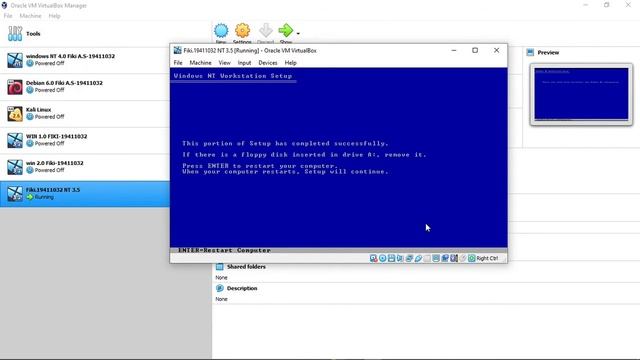Select the WIN 1.0 FIKI-19411032 machine
This screenshot has height=360, width=640.
(x=84, y=140)
